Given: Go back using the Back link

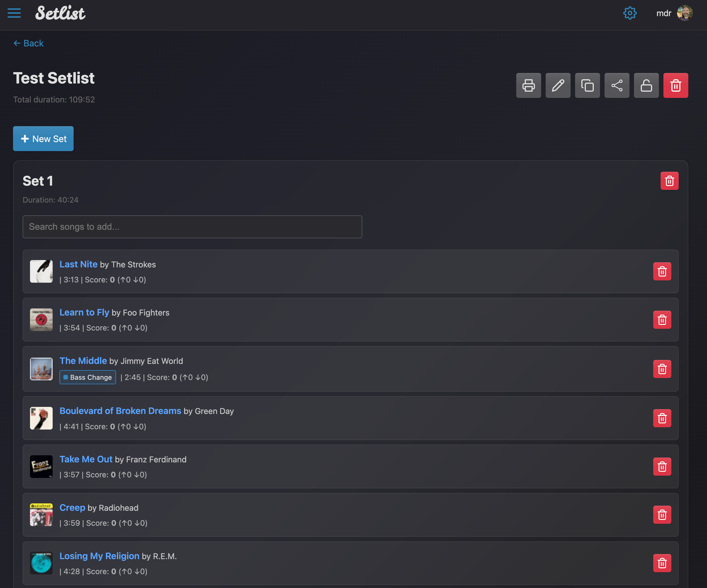Looking at the screenshot, I should tap(29, 43).
